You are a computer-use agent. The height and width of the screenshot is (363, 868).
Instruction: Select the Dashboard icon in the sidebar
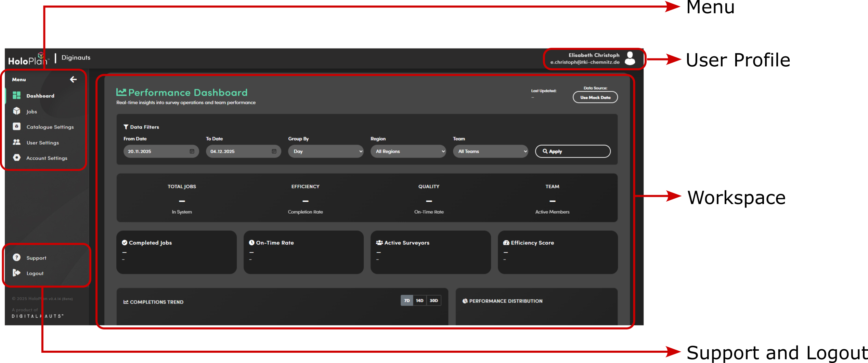point(16,96)
